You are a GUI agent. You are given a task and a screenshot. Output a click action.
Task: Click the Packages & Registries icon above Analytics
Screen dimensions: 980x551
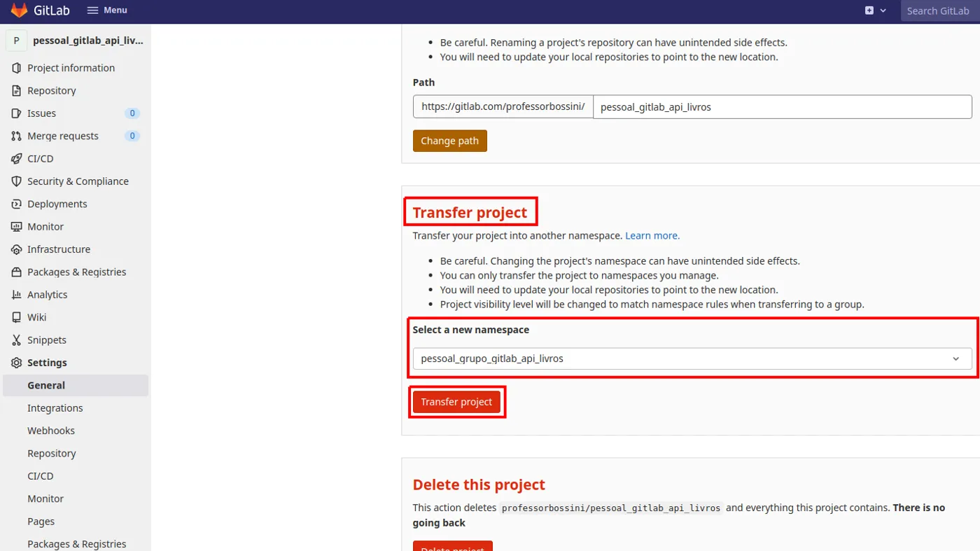click(17, 272)
